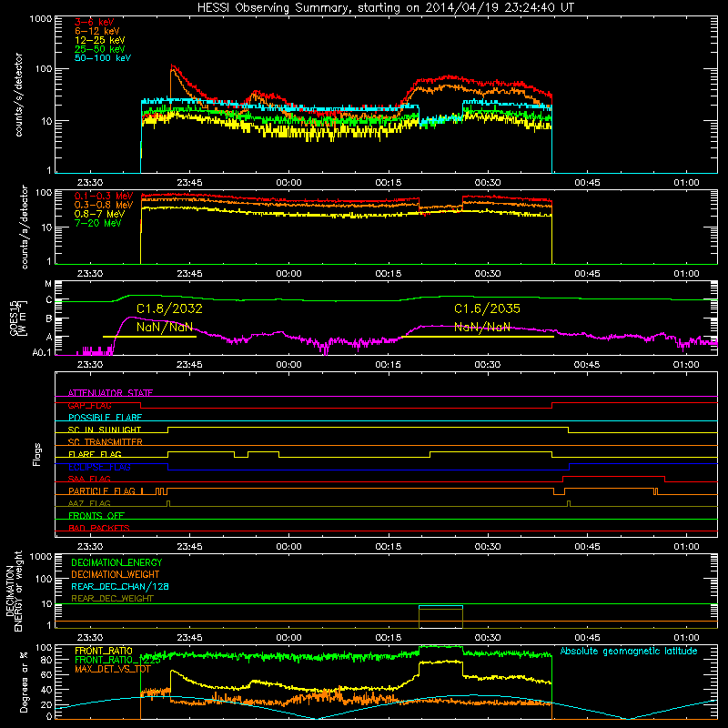Image resolution: width=728 pixels, height=728 pixels.
Task: Select the 3-6 keV legend label
Action: point(95,22)
